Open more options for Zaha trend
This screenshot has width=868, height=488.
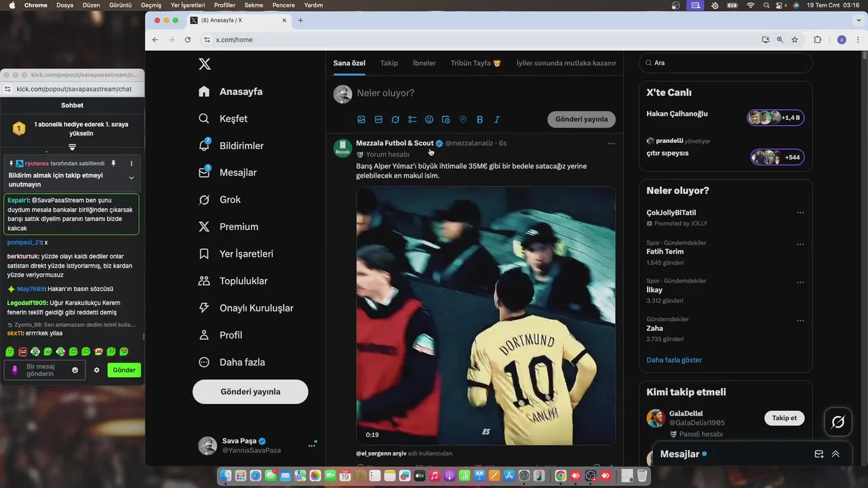click(x=800, y=320)
